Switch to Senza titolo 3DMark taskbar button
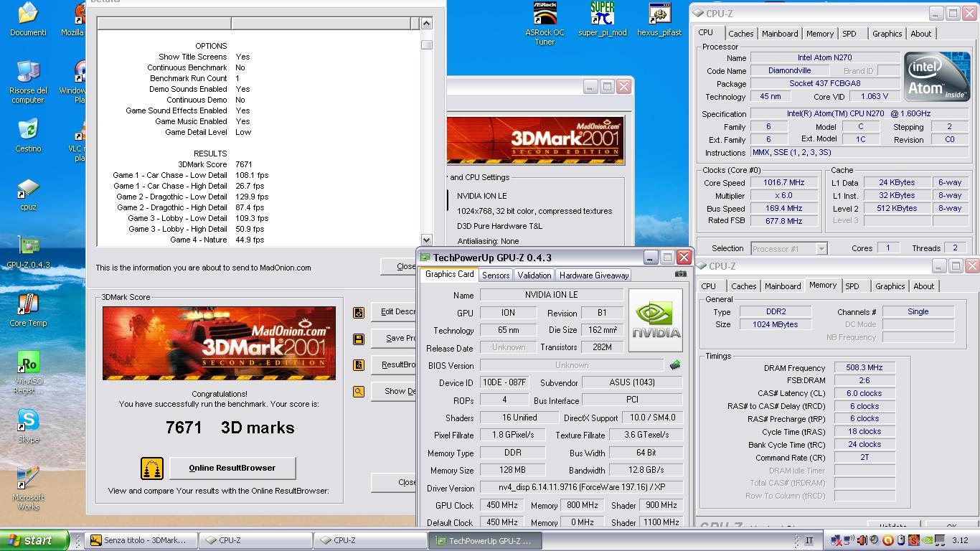The image size is (980, 551). (142, 540)
